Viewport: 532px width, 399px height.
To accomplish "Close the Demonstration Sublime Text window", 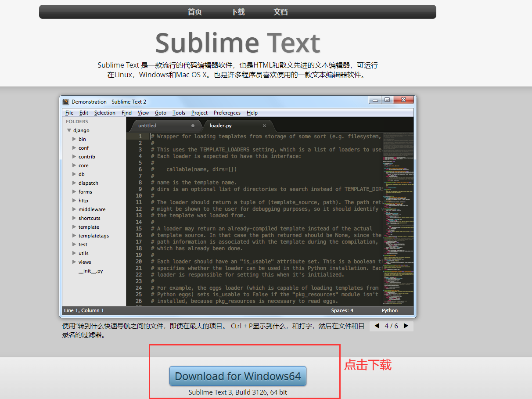I will click(x=403, y=100).
